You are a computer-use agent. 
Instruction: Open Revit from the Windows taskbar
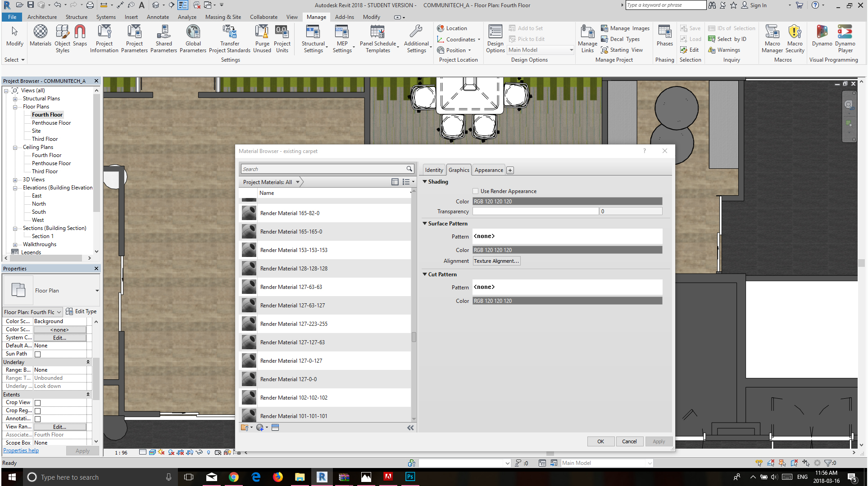(x=322, y=477)
